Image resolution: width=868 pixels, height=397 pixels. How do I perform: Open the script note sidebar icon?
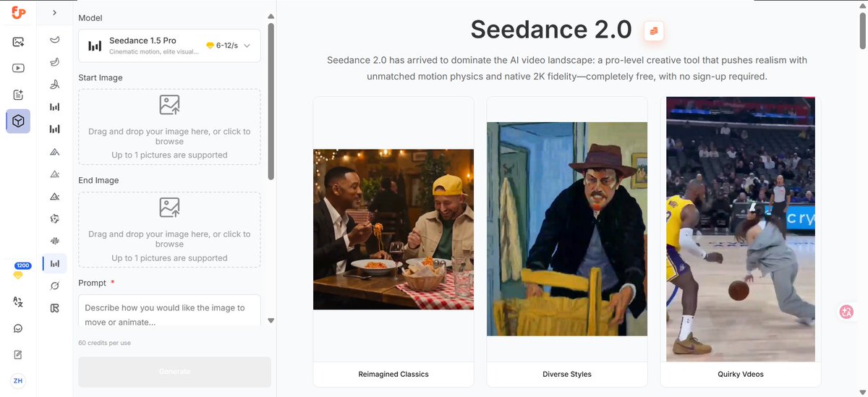[18, 95]
